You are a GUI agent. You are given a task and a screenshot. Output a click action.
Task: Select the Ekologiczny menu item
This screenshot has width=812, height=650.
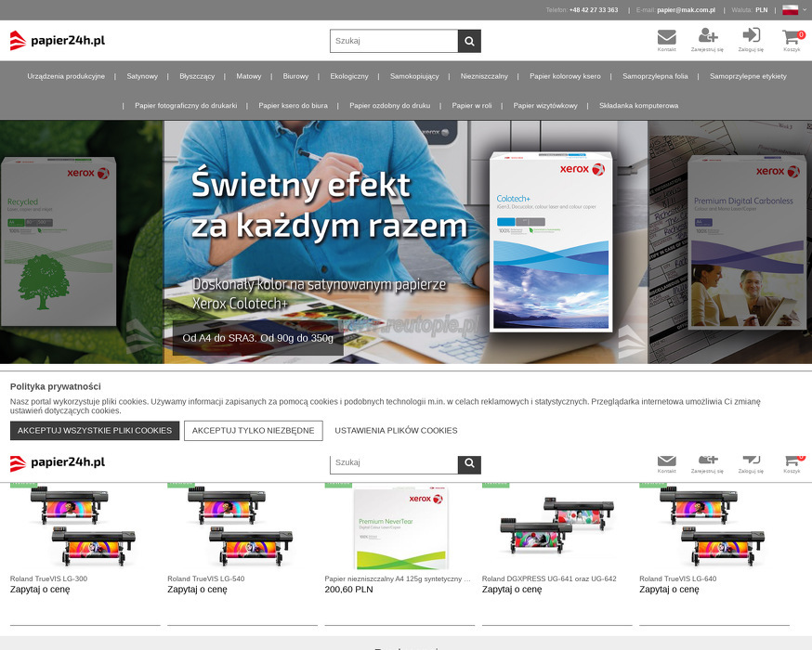point(349,76)
